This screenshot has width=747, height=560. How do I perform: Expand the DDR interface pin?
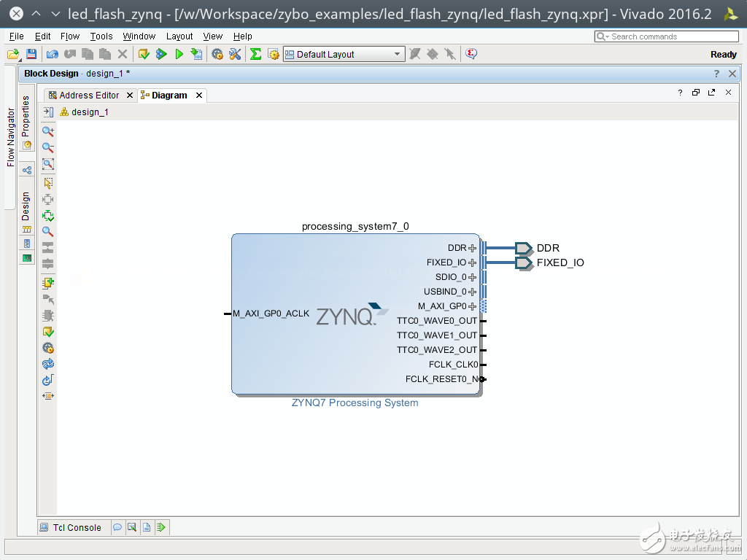pos(473,248)
